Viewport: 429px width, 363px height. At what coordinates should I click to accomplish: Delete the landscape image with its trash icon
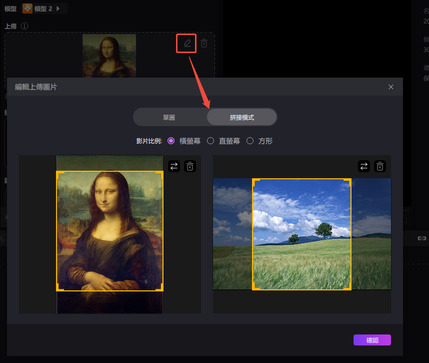coord(380,166)
